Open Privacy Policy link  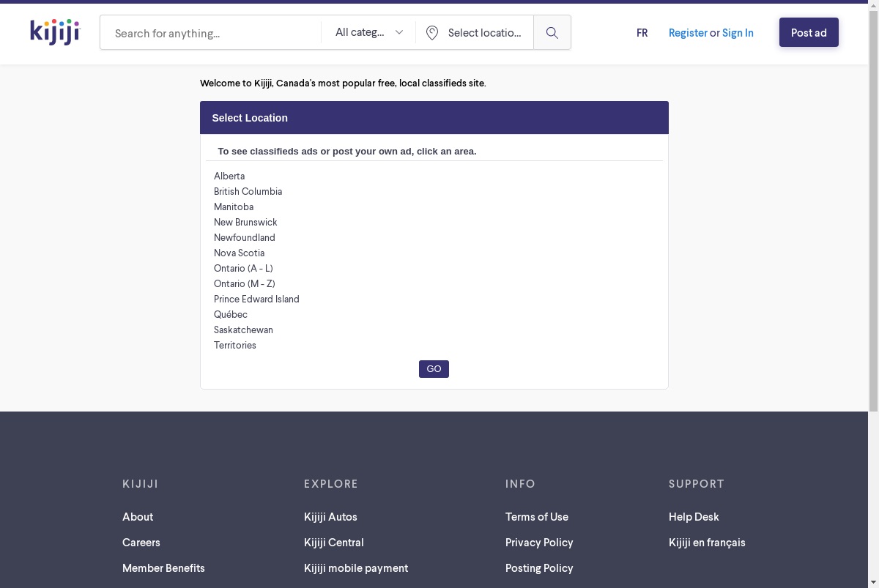(539, 543)
